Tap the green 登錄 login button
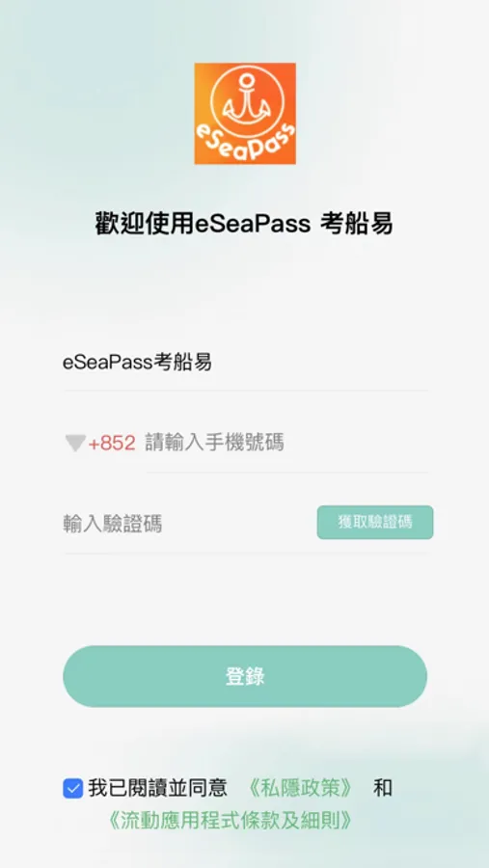Image resolution: width=489 pixels, height=868 pixels. (245, 676)
